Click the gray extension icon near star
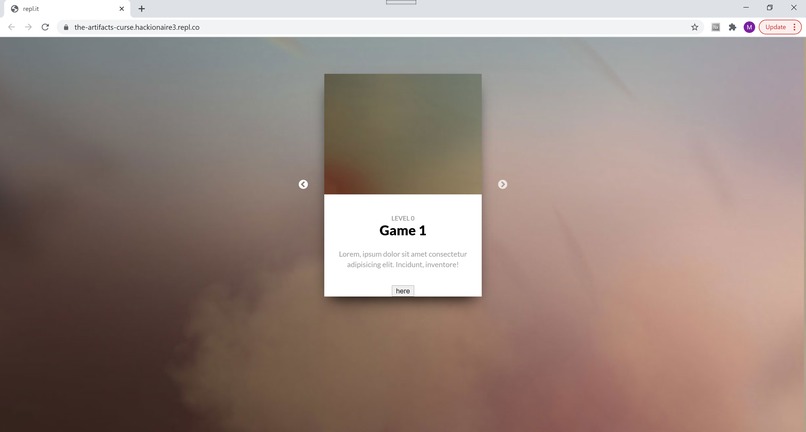 point(715,27)
